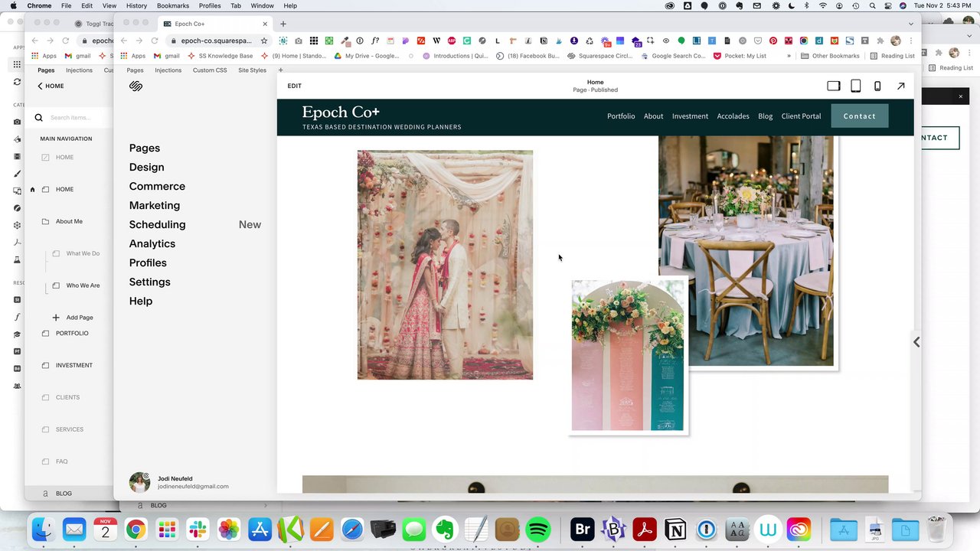Click Adblock Plus extension icon
Image resolution: width=980 pixels, height=551 pixels.
click(x=452, y=41)
